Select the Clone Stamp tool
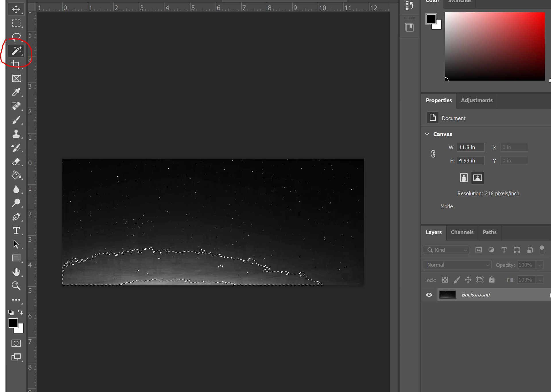551x392 pixels. (16, 134)
